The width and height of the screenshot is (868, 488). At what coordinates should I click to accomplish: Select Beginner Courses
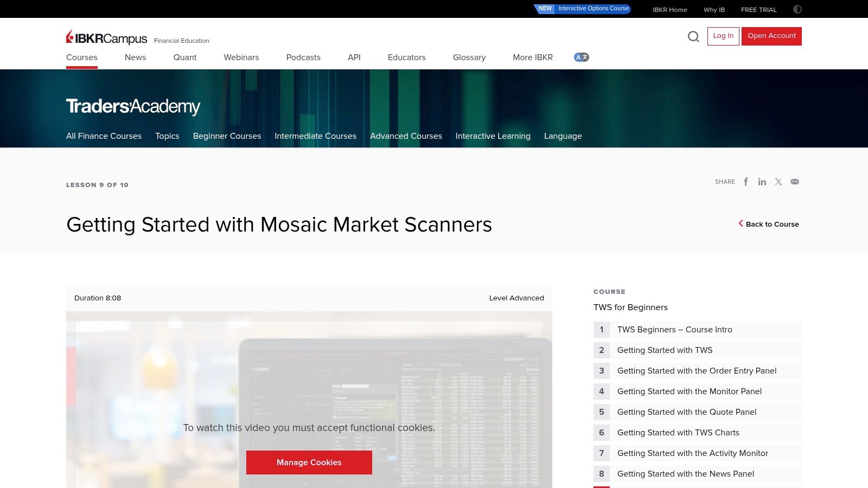click(x=227, y=136)
